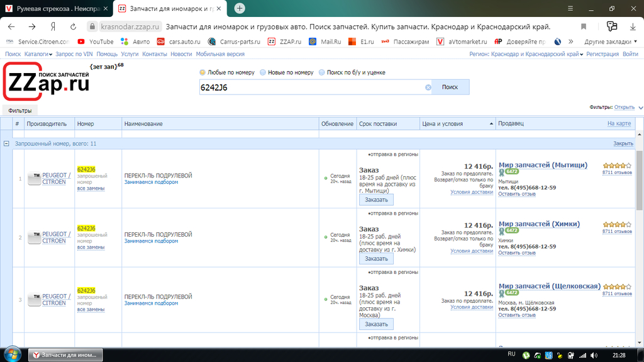The height and width of the screenshot is (362, 644).
Task: Bookmark this page with the bookmark icon
Action: point(584,26)
